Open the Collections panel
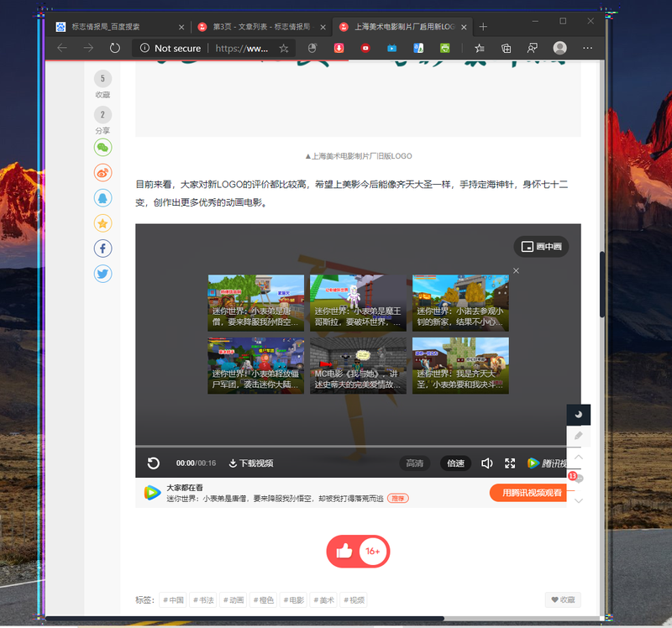672x628 pixels. (x=507, y=48)
